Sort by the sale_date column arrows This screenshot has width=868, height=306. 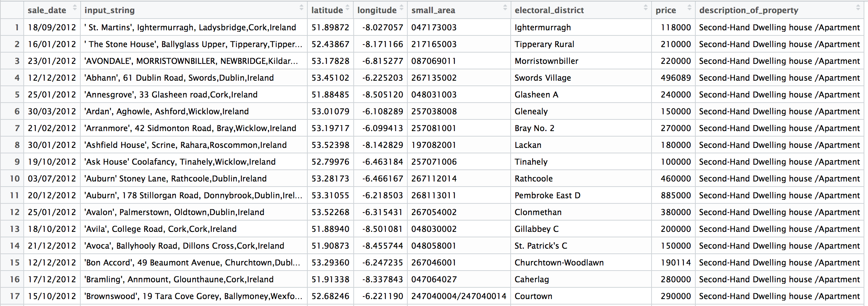point(75,7)
